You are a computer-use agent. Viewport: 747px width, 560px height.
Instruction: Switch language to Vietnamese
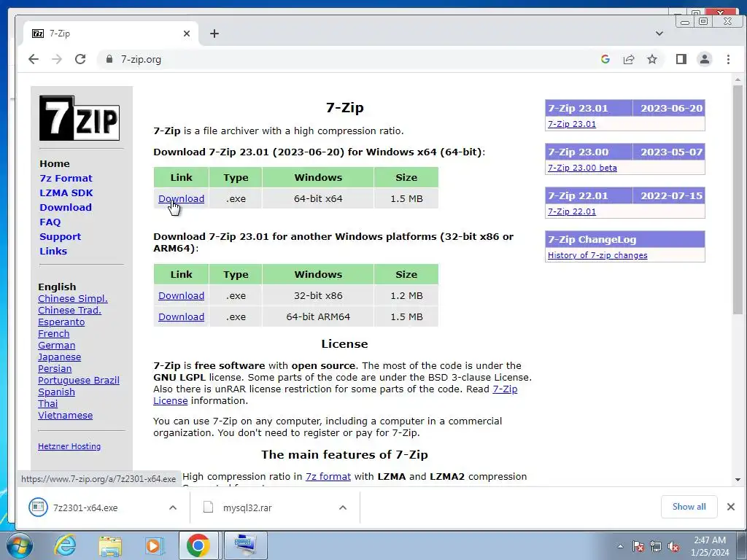point(65,415)
